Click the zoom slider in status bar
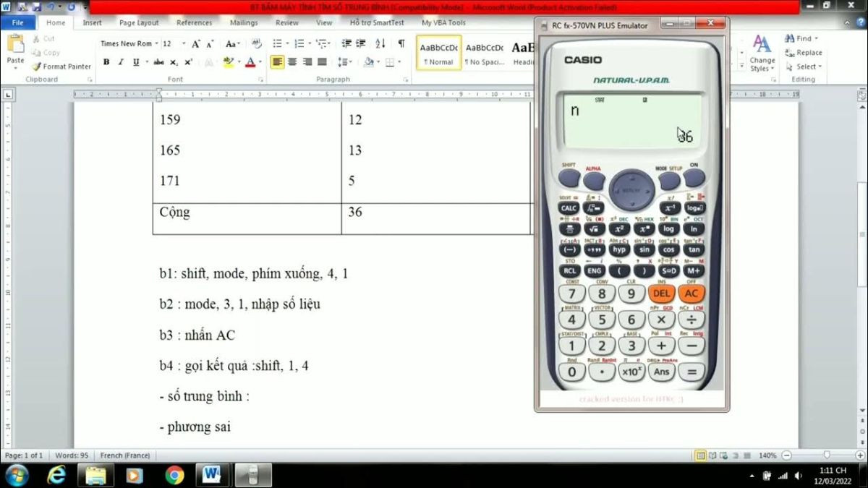868x488 pixels. (x=826, y=455)
